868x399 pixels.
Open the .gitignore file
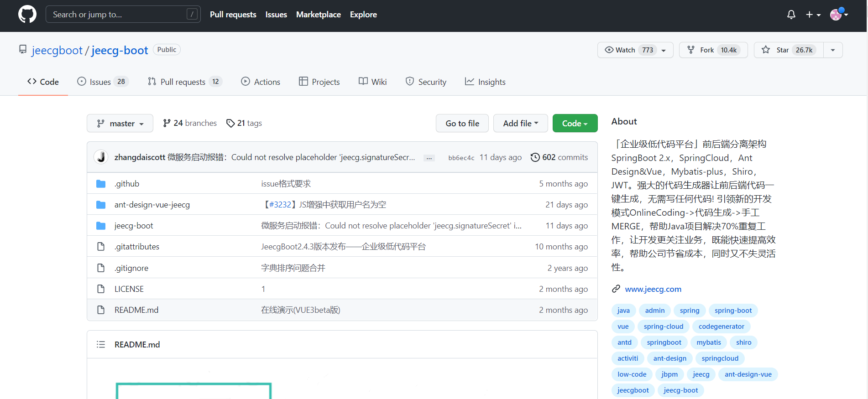click(131, 268)
